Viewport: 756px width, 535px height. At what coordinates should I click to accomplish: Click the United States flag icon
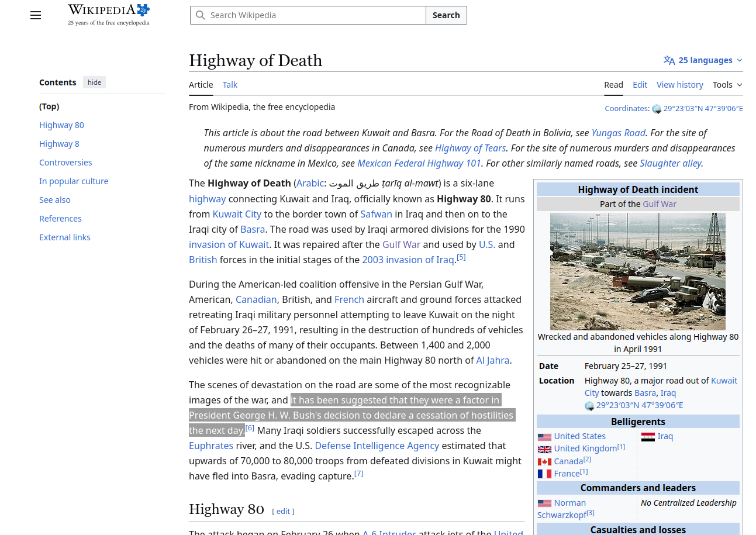(544, 437)
